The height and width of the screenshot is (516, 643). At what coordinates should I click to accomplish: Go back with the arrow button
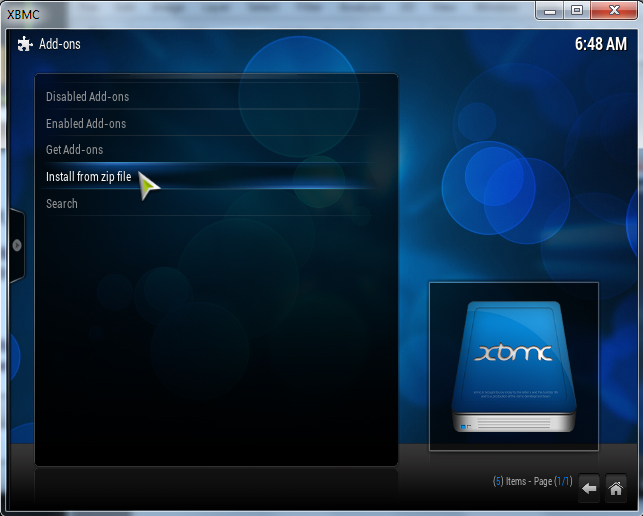point(589,488)
